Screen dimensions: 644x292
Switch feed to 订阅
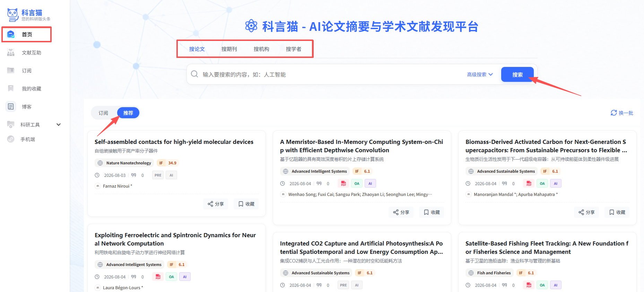[x=103, y=113]
